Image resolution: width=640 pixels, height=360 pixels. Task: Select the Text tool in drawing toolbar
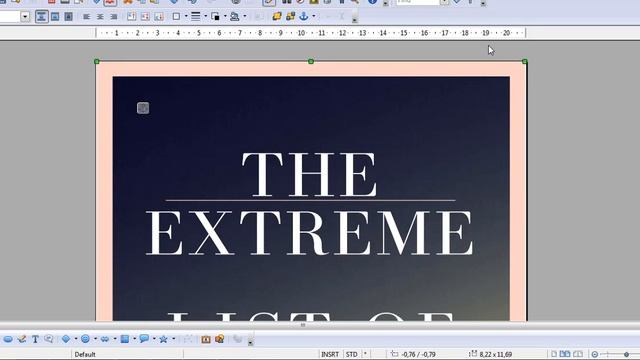[35, 339]
